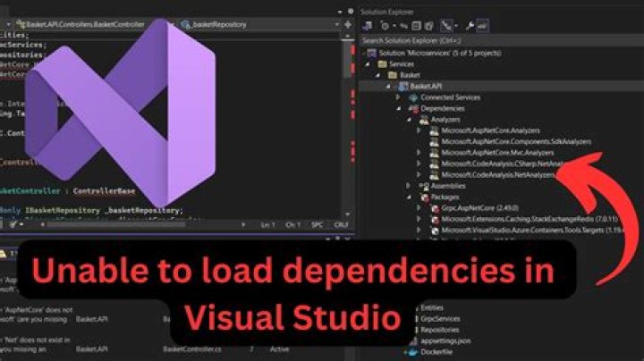Click the editor vertical scrollbar
The width and height of the screenshot is (644, 361).
pyautogui.click(x=348, y=125)
